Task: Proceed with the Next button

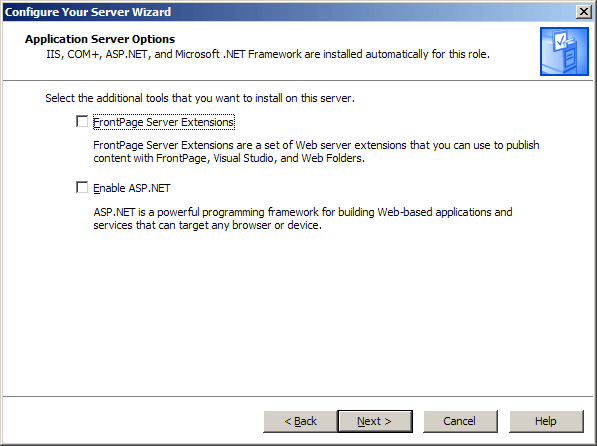Action: (375, 421)
